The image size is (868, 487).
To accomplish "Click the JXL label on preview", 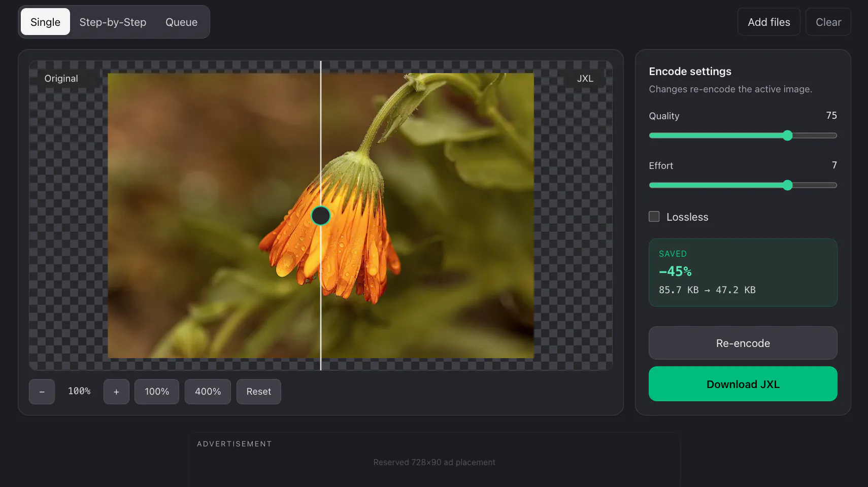I will [585, 78].
